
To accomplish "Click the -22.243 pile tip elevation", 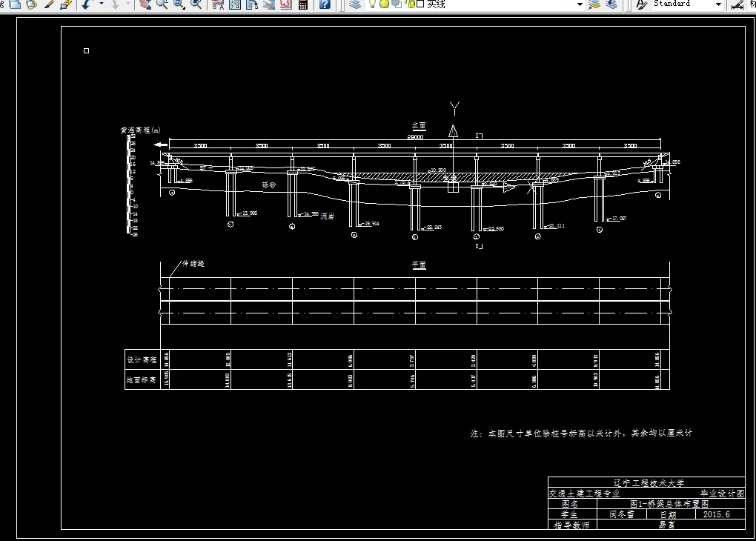I will pos(433,227).
